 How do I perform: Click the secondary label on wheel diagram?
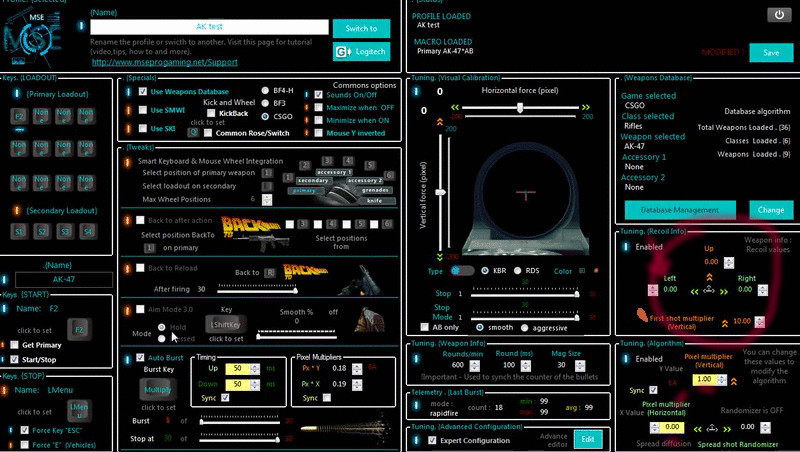(313, 181)
